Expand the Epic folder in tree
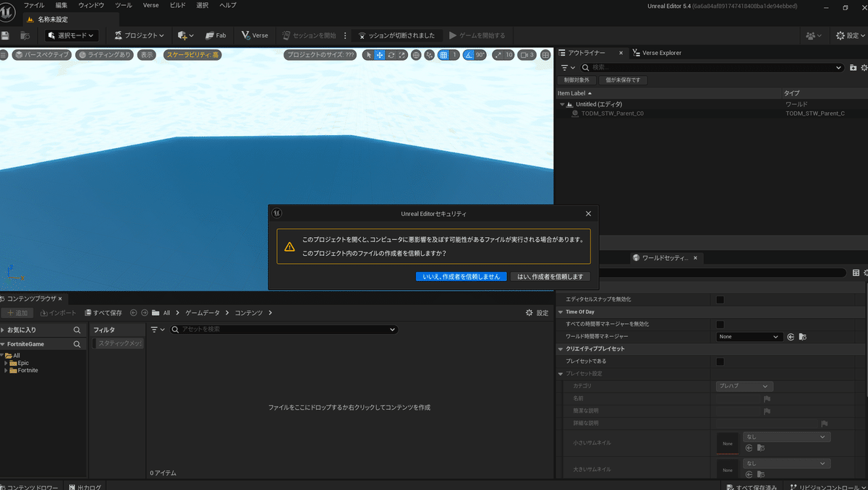 [x=6, y=363]
